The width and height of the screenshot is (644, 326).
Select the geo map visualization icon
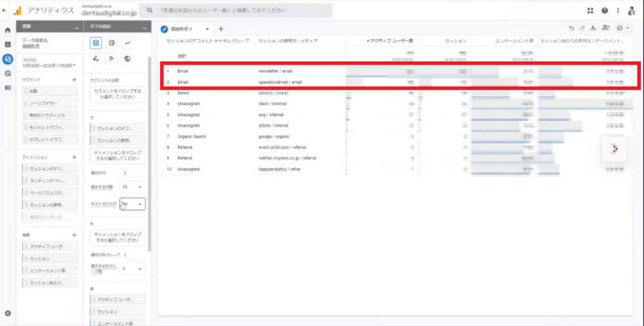(128, 59)
